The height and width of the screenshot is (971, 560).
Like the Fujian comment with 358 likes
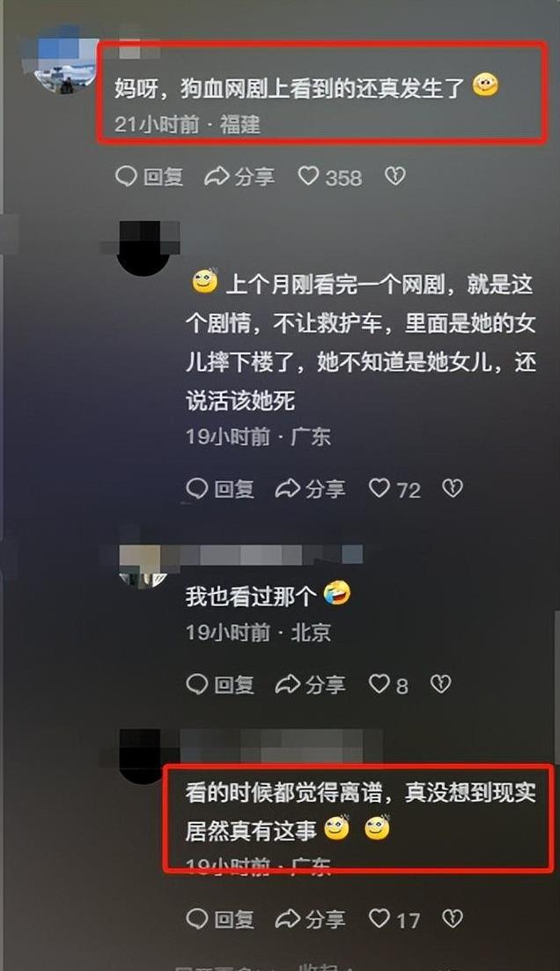[330, 177]
